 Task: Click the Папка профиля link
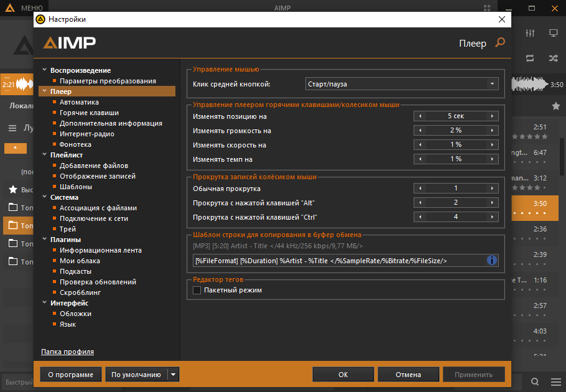[x=68, y=352]
